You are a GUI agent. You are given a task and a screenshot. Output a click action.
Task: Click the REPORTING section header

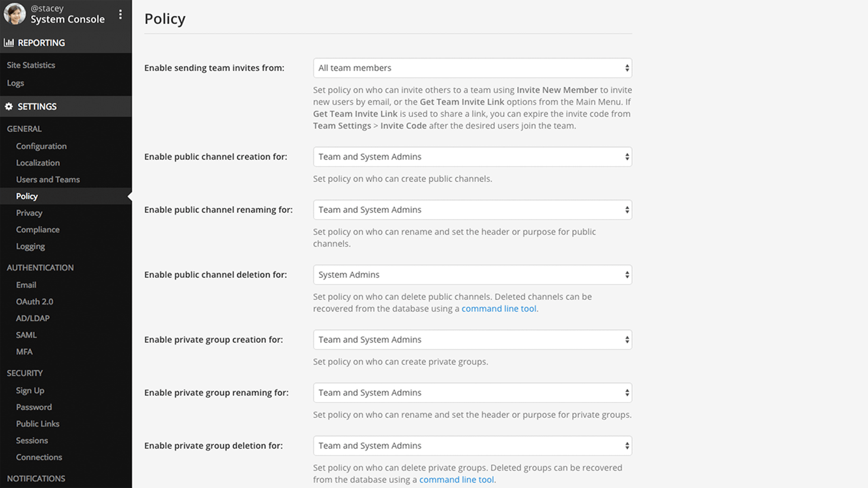tap(41, 42)
